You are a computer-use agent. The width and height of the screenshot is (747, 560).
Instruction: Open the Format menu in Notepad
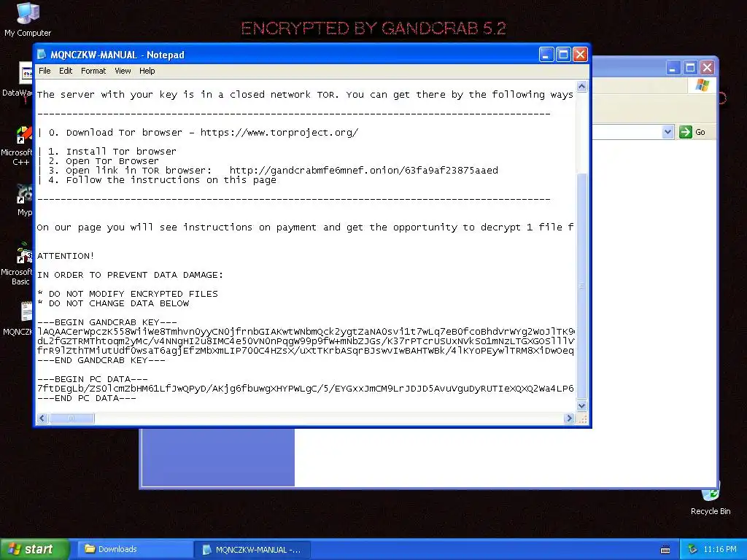pos(93,71)
